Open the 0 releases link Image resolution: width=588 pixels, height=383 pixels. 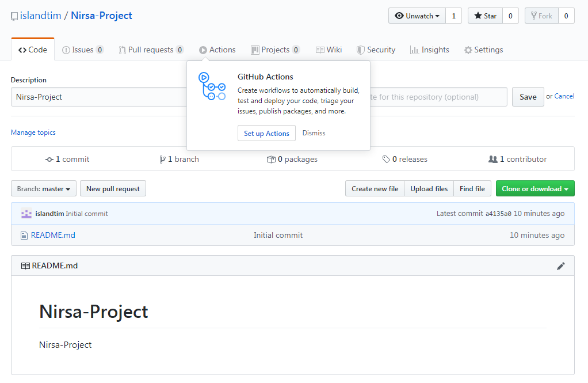pyautogui.click(x=405, y=159)
